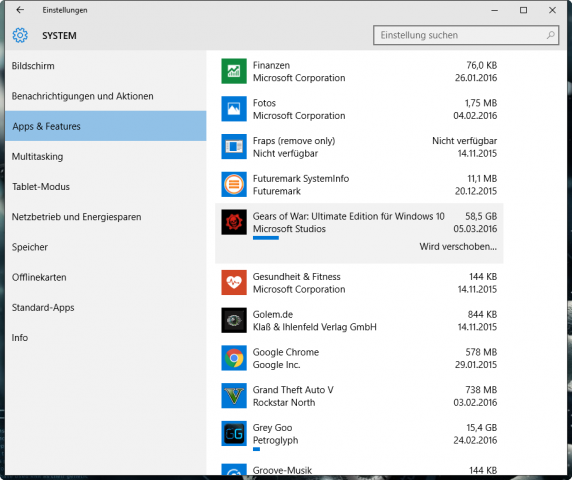Open the Bildschirm settings section

(x=106, y=66)
